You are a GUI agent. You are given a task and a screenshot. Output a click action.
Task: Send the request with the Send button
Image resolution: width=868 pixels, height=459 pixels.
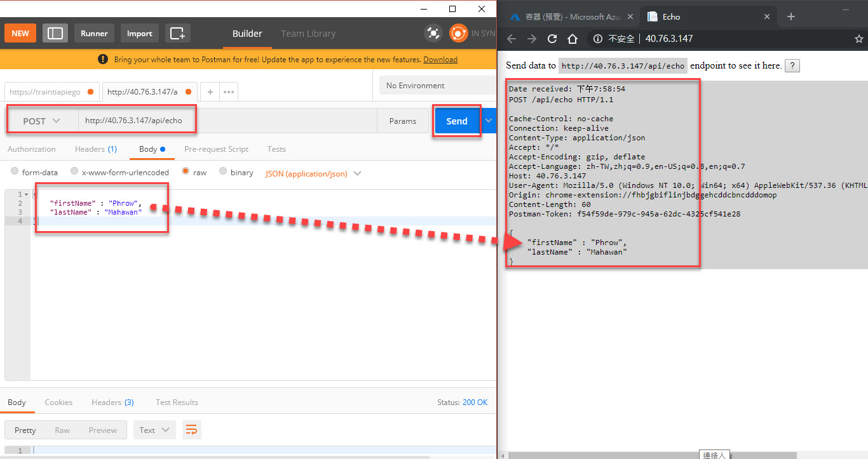457,121
